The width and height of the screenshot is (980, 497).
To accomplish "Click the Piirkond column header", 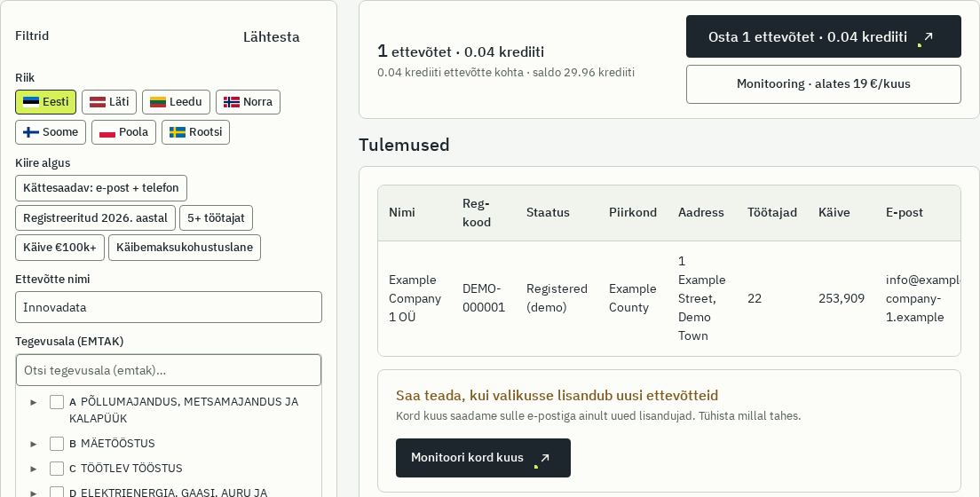I will 633,212.
